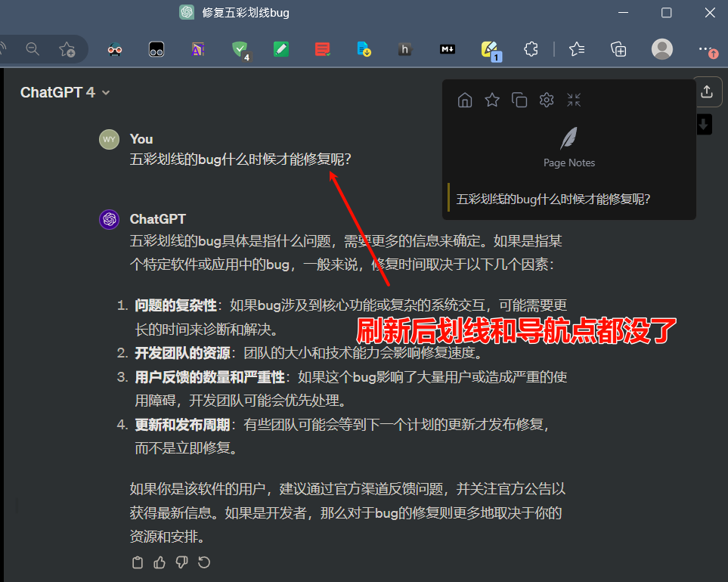Open the browser Favorites list

pyautogui.click(x=577, y=49)
